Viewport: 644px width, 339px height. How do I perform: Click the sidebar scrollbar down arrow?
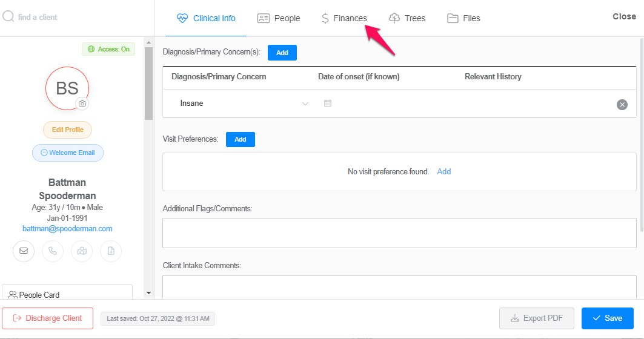point(148,293)
